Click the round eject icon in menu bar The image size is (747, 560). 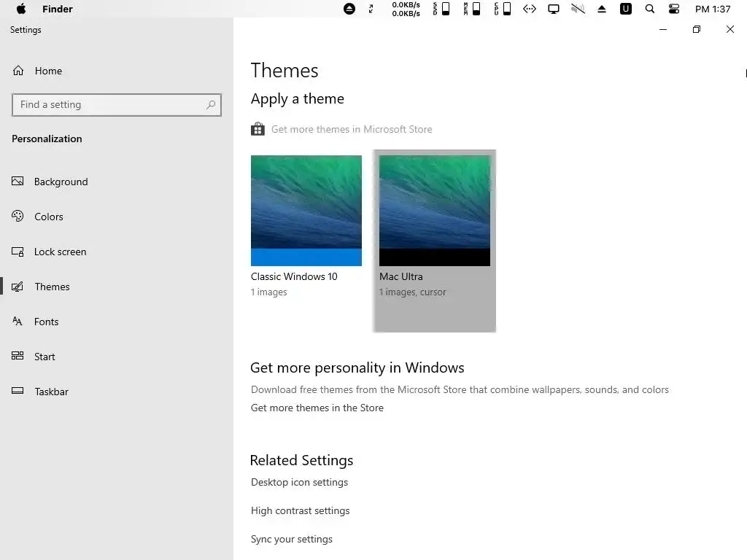coord(349,9)
